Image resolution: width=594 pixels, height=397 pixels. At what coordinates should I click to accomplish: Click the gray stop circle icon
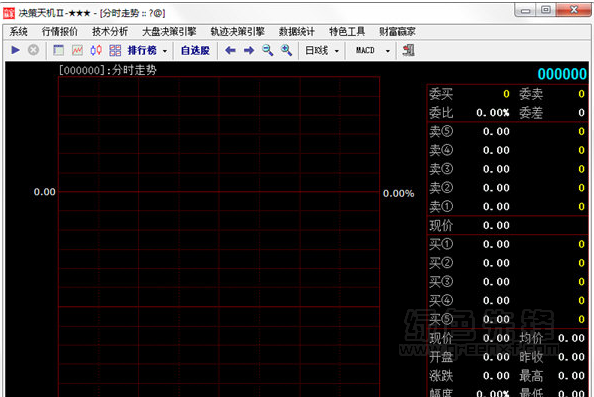click(x=33, y=50)
